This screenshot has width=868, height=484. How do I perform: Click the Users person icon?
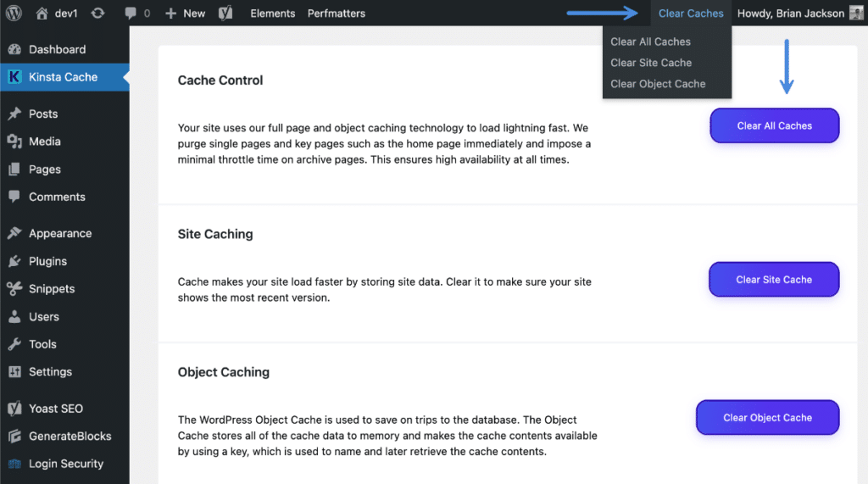14,316
